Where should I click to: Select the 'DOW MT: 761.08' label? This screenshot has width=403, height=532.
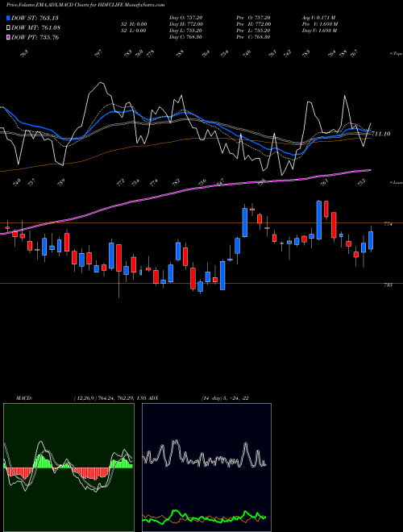(36, 28)
